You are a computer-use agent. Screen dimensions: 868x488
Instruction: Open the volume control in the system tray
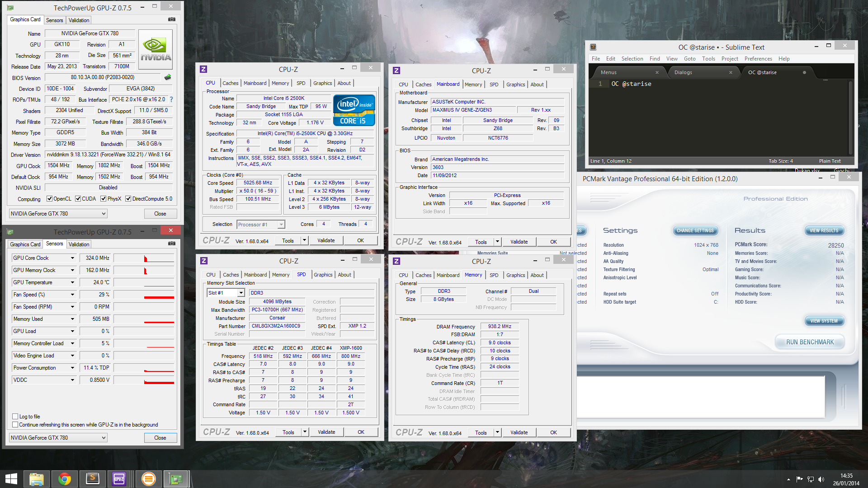821,479
